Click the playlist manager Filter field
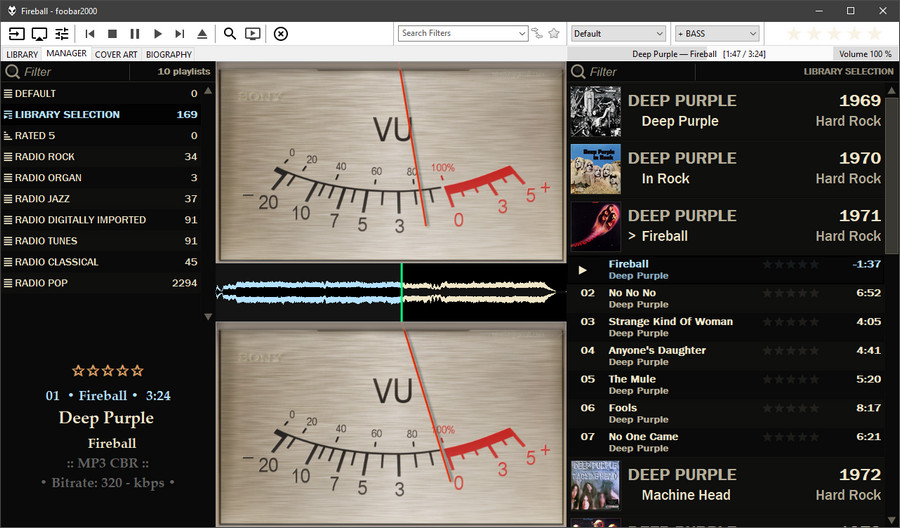 (75, 72)
